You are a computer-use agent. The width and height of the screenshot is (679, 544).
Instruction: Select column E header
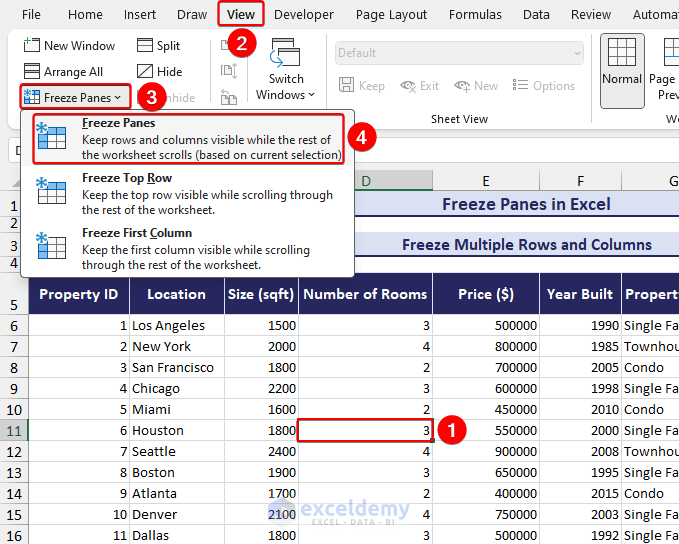[x=486, y=181]
